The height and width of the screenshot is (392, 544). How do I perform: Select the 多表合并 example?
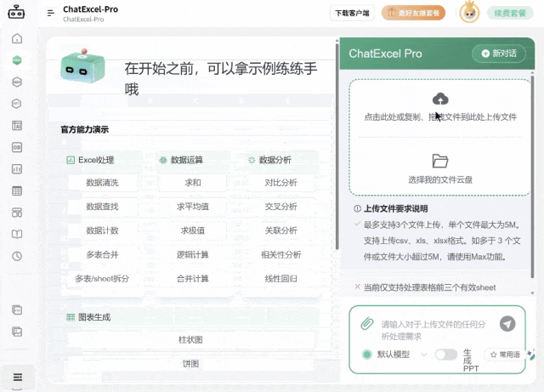tap(102, 255)
